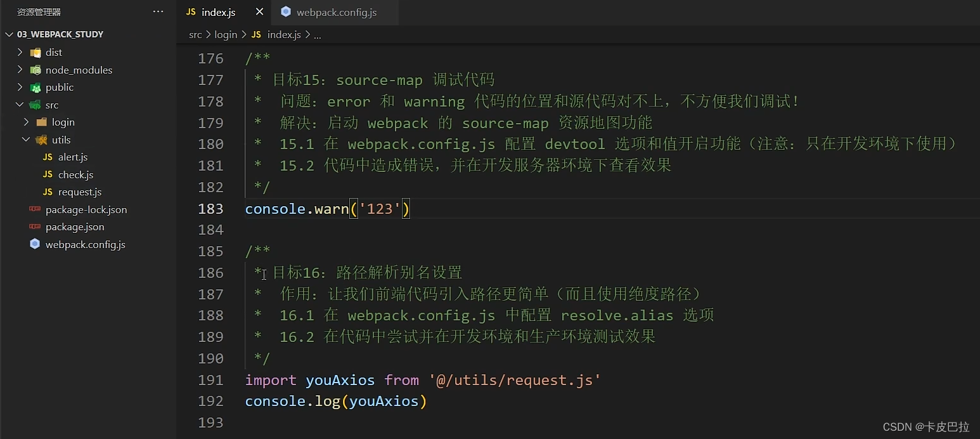This screenshot has height=439, width=980.
Task: Expand the node_modules folder chevron
Action: coord(20,70)
